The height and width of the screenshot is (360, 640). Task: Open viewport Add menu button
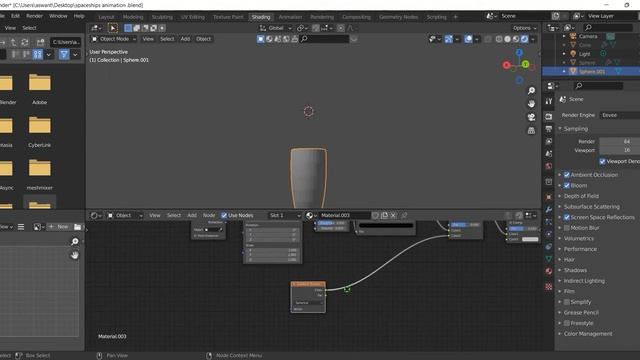185,39
